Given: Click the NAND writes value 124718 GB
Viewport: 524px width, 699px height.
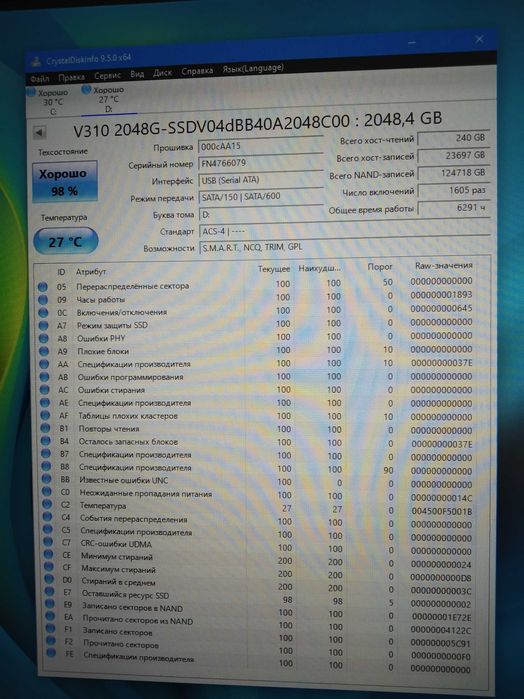Looking at the screenshot, I should [x=454, y=173].
